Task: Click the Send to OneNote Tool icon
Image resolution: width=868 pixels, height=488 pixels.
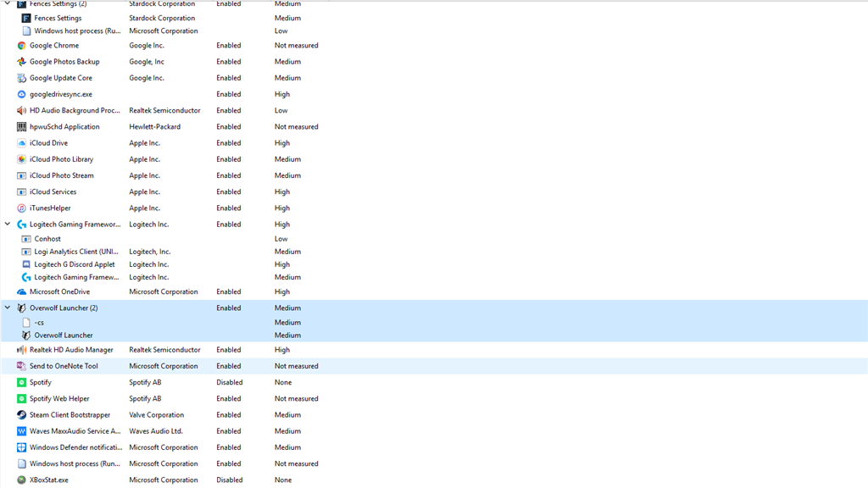Action: (x=21, y=366)
